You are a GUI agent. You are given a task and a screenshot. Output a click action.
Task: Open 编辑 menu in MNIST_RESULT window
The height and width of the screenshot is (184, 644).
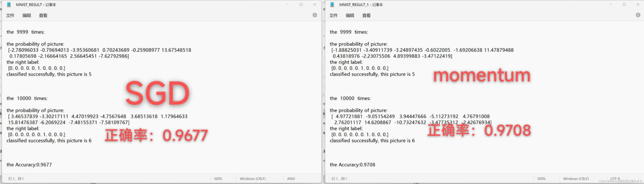[27, 16]
